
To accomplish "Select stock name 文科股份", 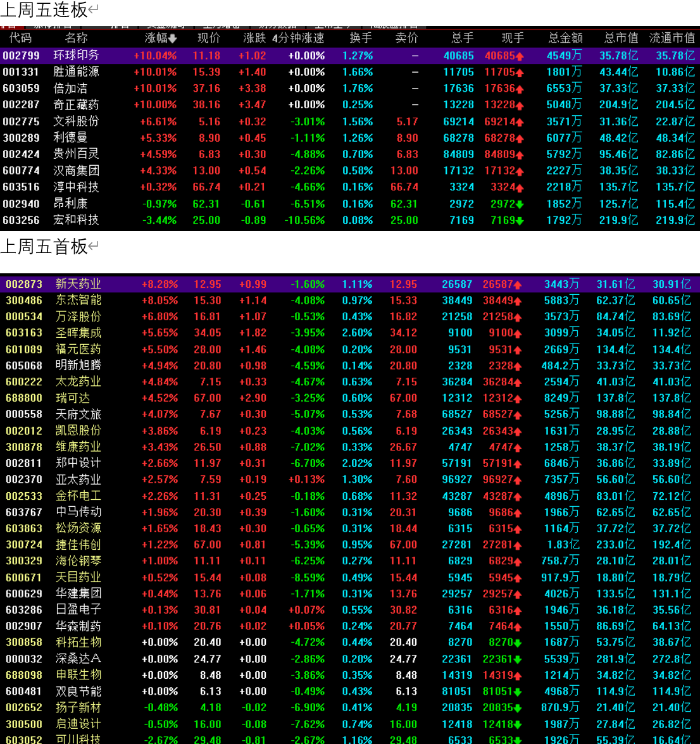I will coord(77,121).
